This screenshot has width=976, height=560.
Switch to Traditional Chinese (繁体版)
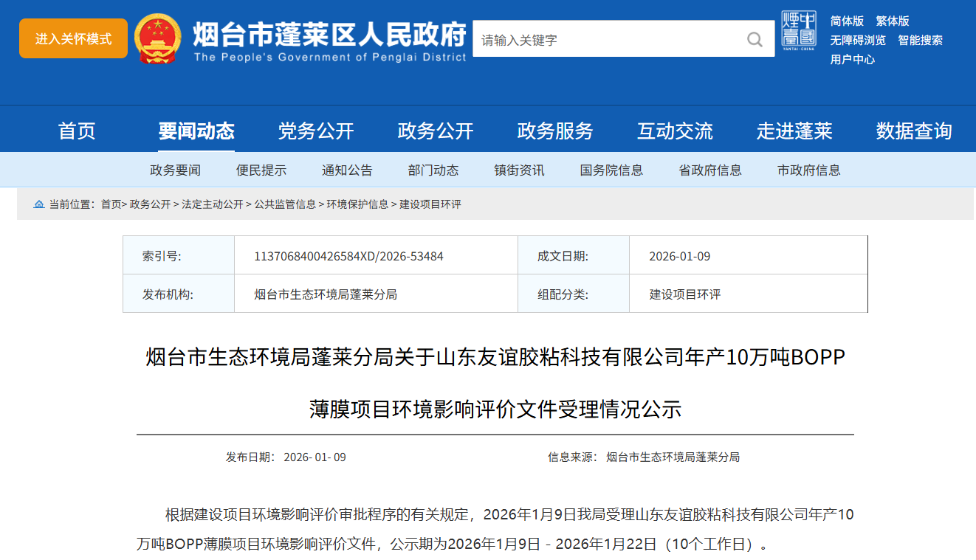click(x=893, y=21)
